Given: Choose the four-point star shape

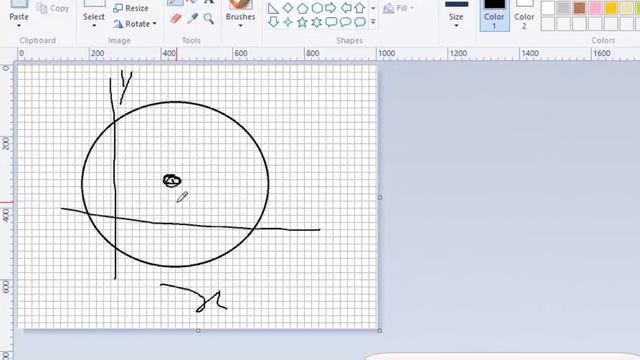Looking at the screenshot, I should [x=288, y=22].
